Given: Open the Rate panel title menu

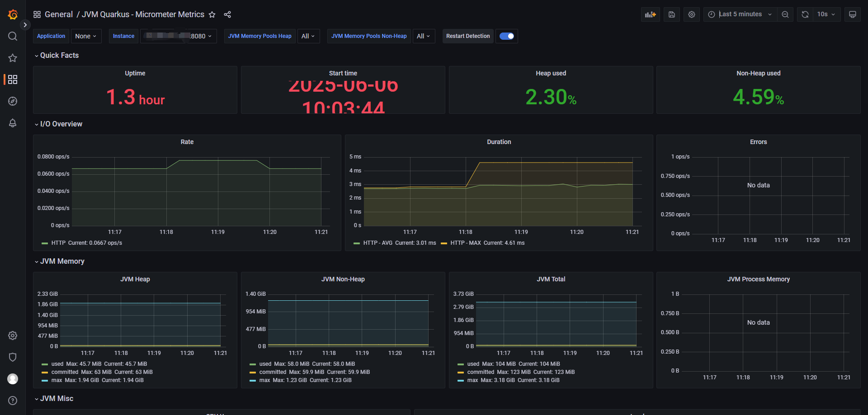Looking at the screenshot, I should point(187,142).
